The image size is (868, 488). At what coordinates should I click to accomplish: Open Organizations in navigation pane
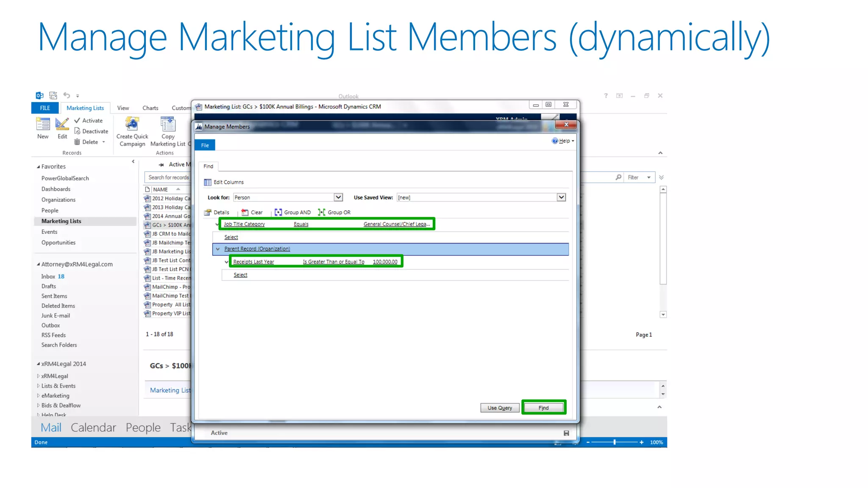tap(58, 200)
